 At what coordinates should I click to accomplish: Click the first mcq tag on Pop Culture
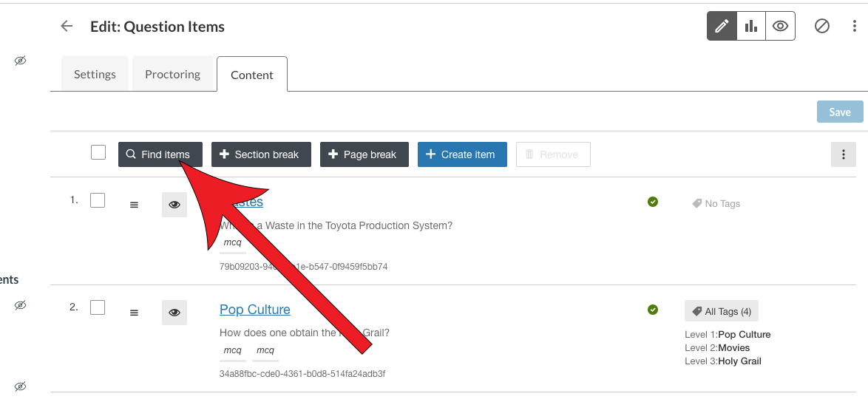(x=232, y=350)
